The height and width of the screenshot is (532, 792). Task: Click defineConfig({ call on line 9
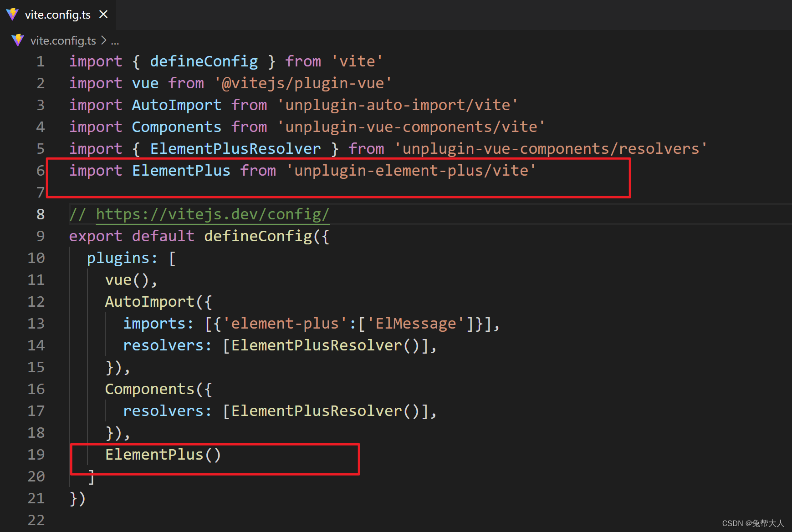click(267, 236)
